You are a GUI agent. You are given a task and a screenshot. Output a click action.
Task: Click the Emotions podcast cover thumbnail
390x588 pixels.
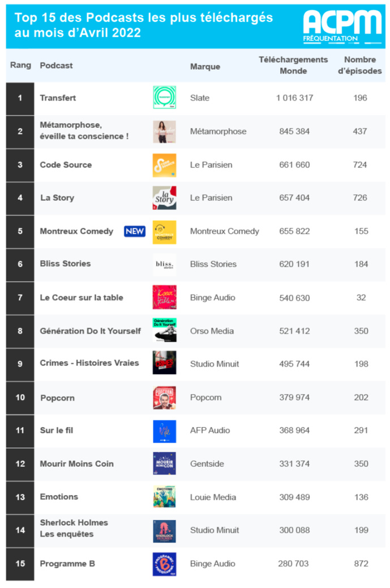pyautogui.click(x=164, y=497)
